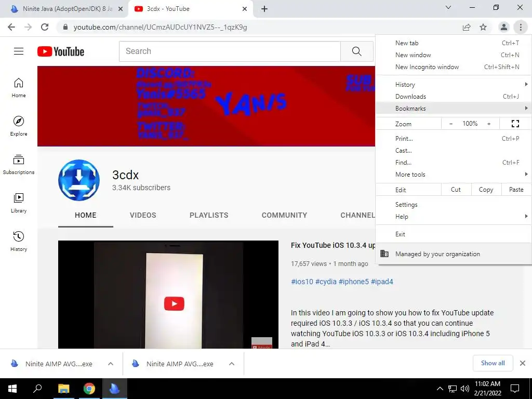Click the browser forward arrow
Screen dimensions: 532x399
click(28, 27)
